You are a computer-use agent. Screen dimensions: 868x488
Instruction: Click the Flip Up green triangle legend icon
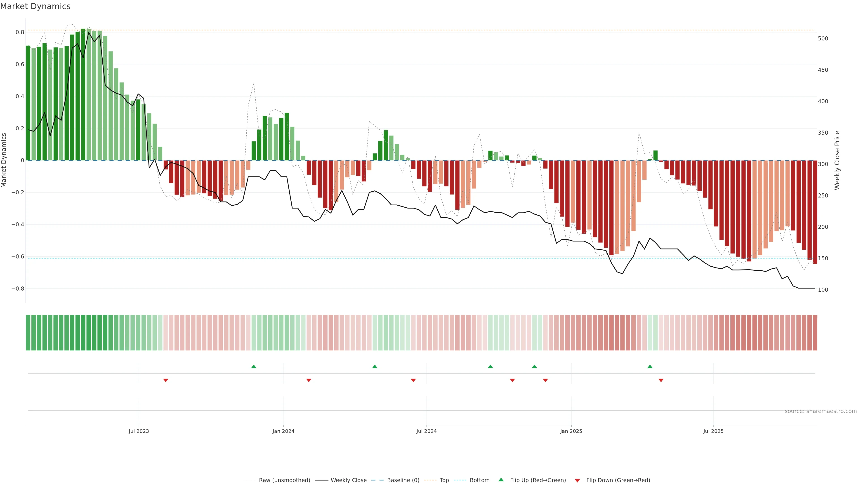(501, 480)
